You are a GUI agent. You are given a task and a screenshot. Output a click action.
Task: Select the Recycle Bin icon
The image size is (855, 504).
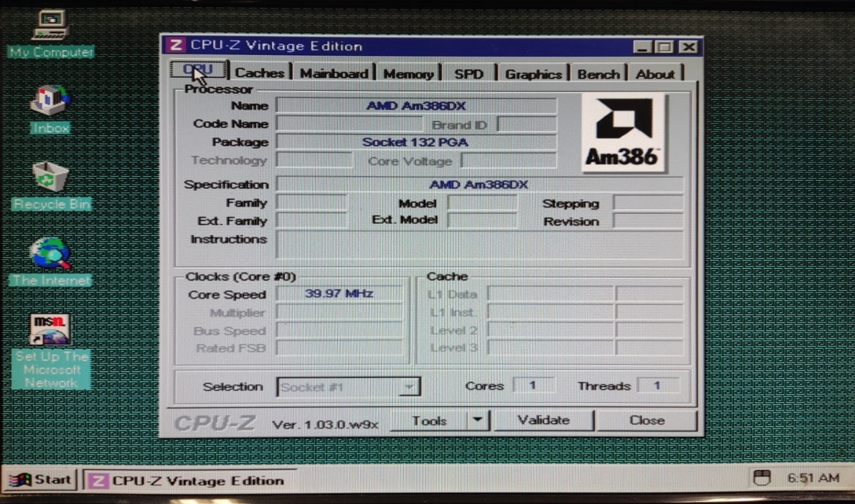click(51, 186)
